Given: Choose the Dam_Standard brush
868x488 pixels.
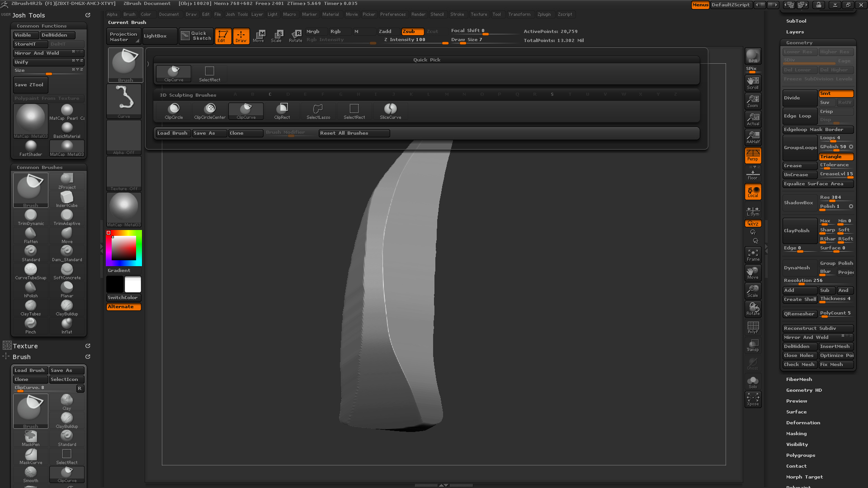Looking at the screenshot, I should click(x=67, y=253).
